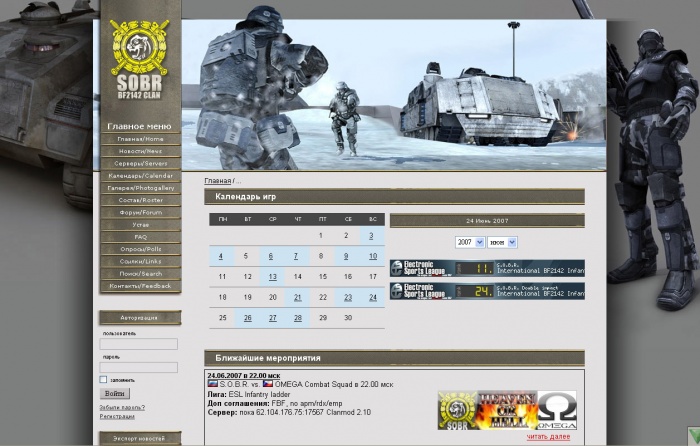Screen dimensions: 700x446
Task: Click the Войти login button
Action: pos(115,393)
